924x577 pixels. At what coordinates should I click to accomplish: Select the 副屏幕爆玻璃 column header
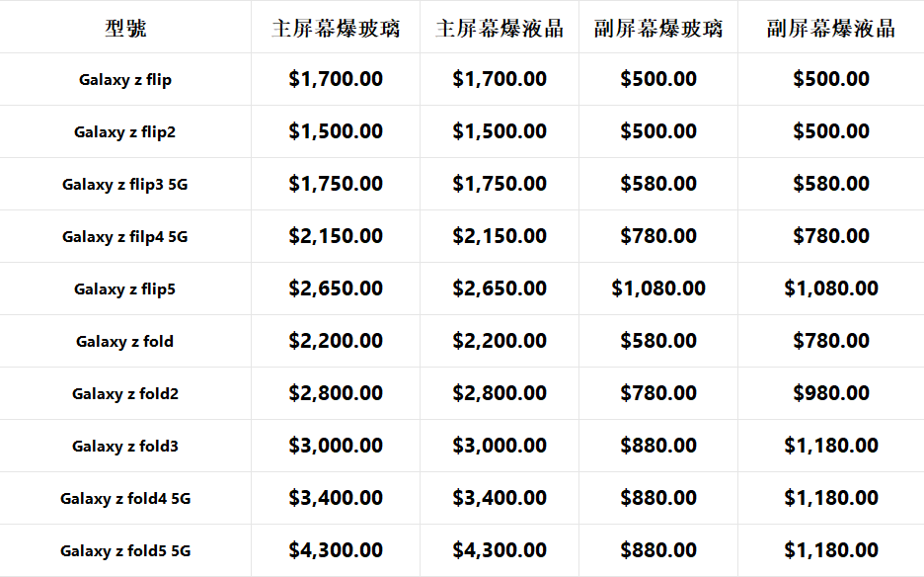pyautogui.click(x=658, y=28)
